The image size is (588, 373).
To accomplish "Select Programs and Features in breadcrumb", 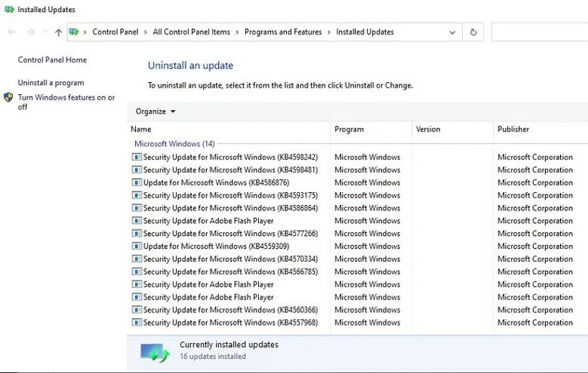I will 283,32.
